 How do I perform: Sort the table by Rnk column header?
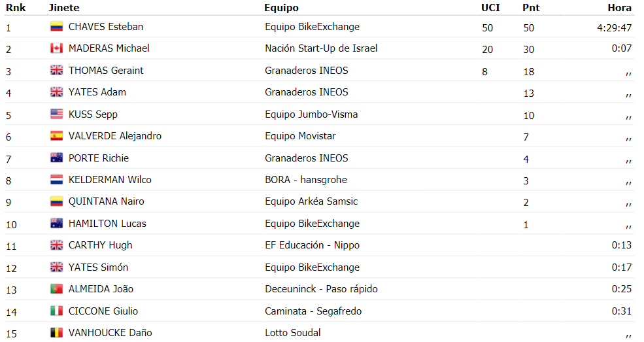(x=16, y=8)
